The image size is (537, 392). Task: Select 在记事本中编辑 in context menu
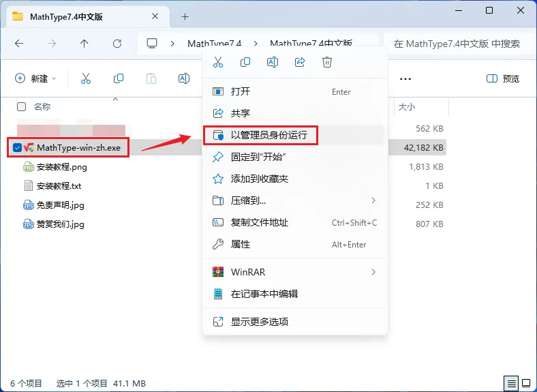coord(294,294)
